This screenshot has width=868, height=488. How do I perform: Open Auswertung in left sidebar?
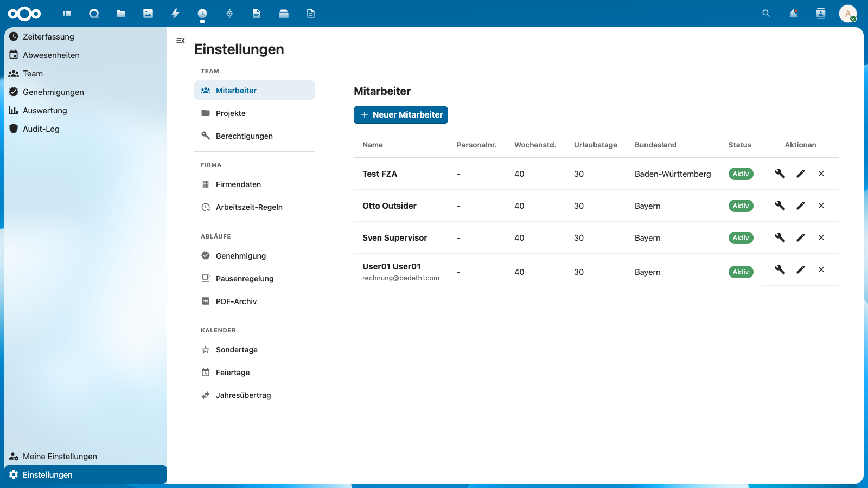pyautogui.click(x=86, y=111)
